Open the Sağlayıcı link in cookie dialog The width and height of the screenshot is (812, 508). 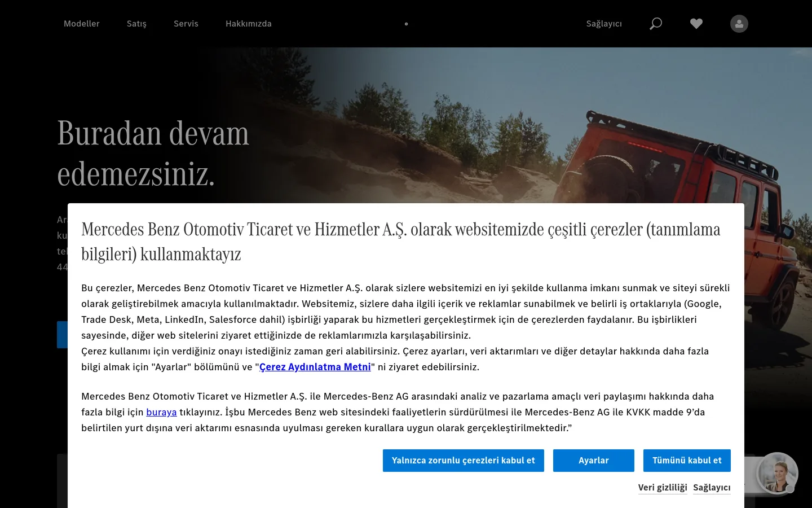pyautogui.click(x=712, y=488)
